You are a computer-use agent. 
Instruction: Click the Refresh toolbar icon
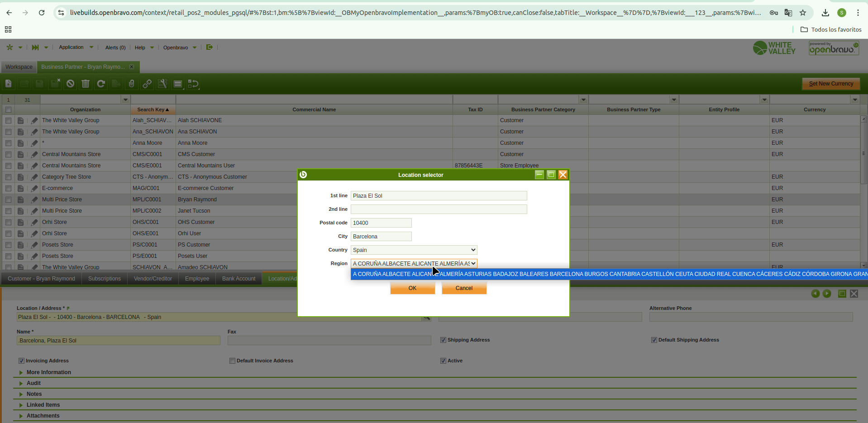click(101, 84)
